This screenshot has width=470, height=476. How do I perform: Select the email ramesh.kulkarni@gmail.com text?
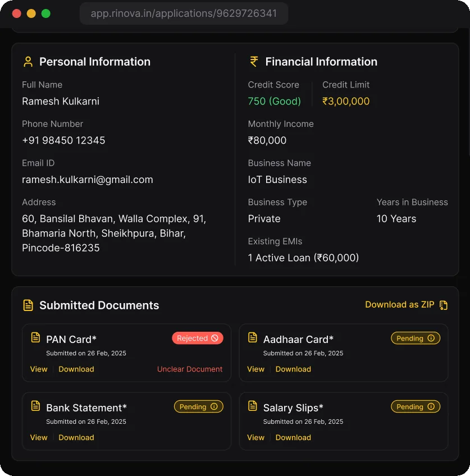tap(88, 180)
